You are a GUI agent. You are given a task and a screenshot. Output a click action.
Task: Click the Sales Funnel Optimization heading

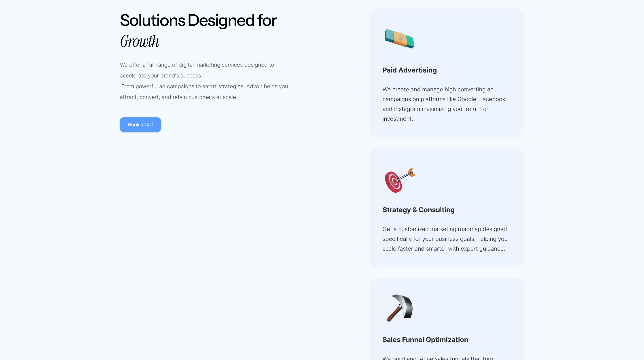[425, 340]
